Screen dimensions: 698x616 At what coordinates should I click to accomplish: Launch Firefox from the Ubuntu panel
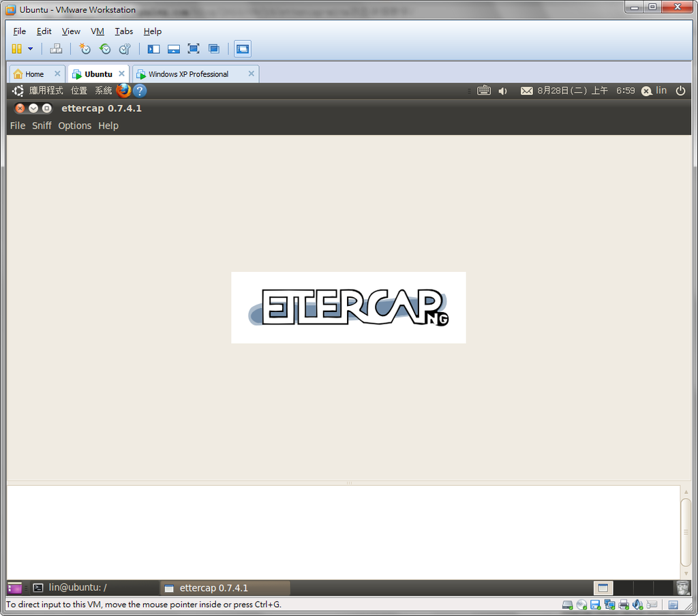point(123,91)
